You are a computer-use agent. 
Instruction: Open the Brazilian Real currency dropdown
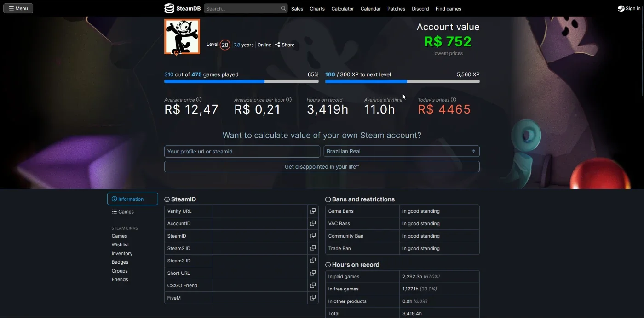[402, 151]
